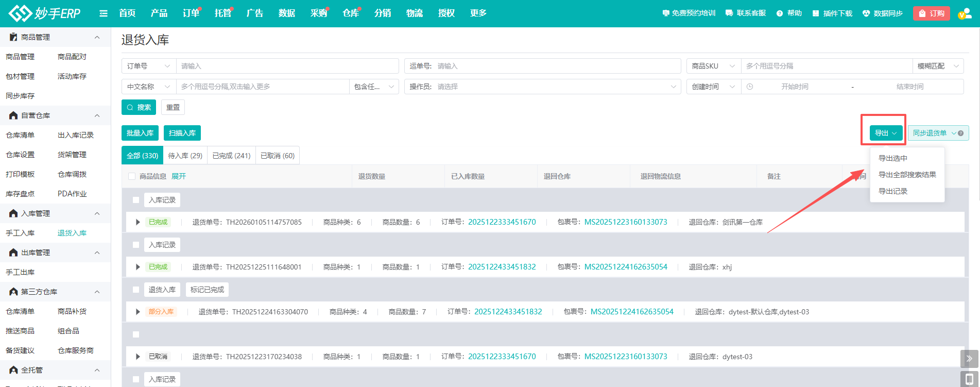Click the 运单号 input field

coord(556,66)
